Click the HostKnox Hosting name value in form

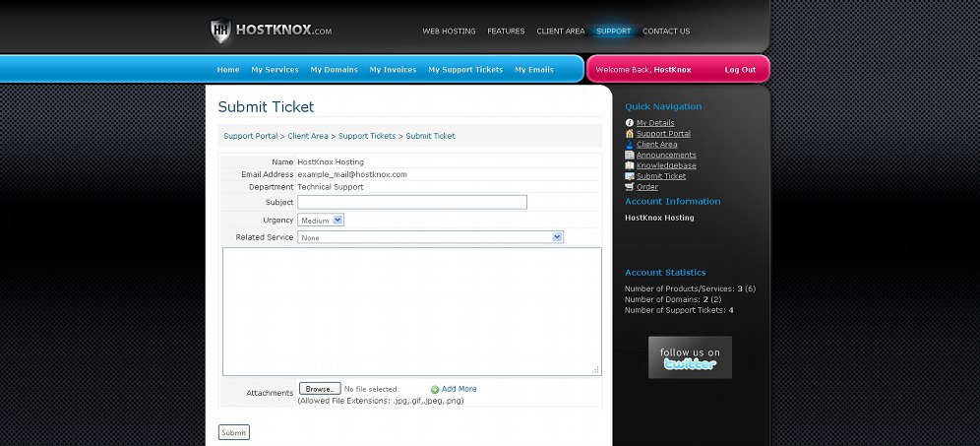(331, 162)
